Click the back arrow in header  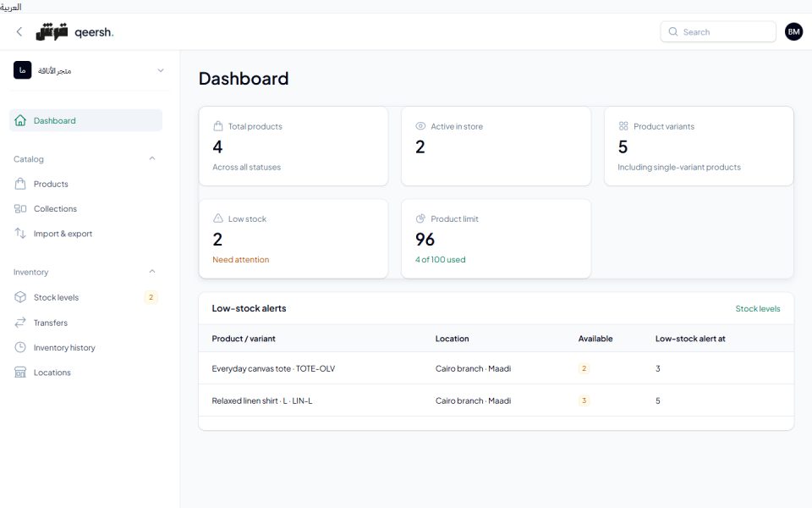pyautogui.click(x=19, y=31)
